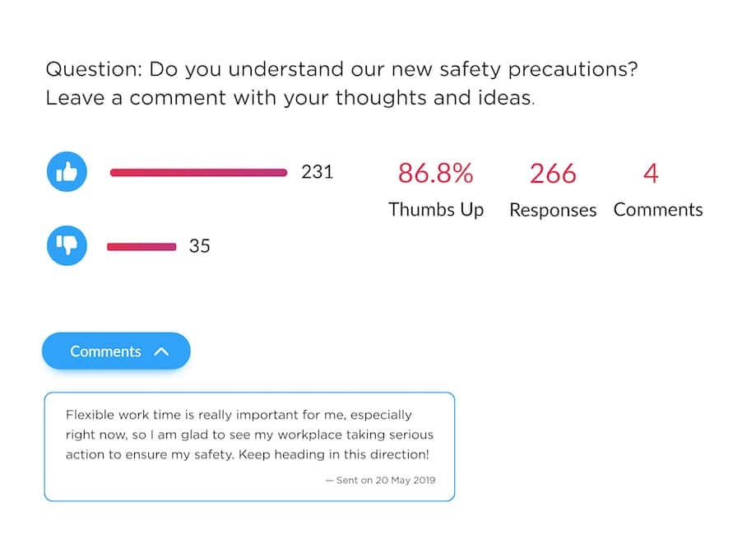This screenshot has width=756, height=535.
Task: Select the 231 thumbs up vote count
Action: (318, 172)
